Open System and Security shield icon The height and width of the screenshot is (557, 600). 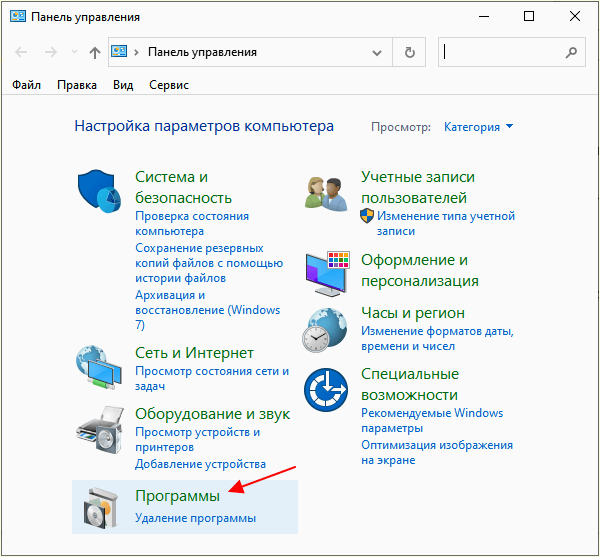coord(99,191)
